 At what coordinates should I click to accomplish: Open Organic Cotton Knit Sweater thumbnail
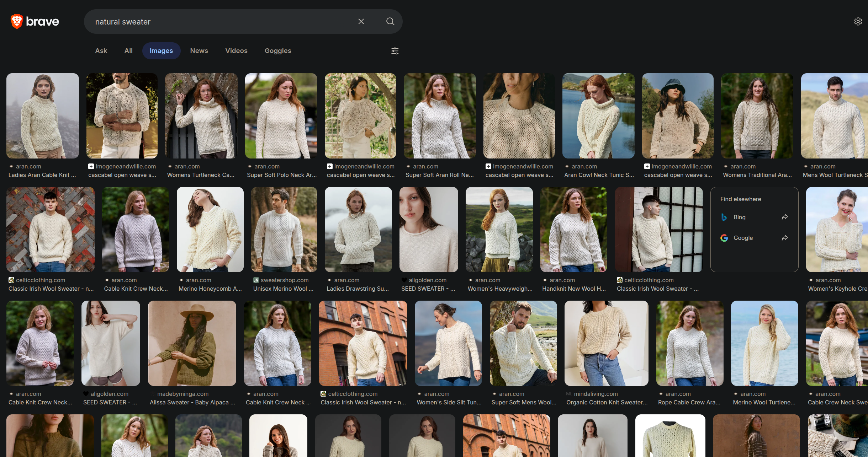[x=606, y=343]
